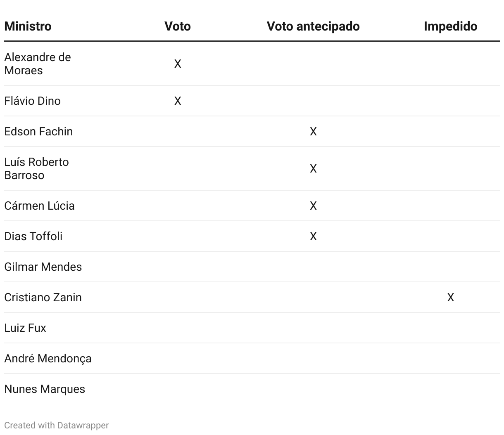This screenshot has height=435, width=504.
Task: Click the Flávio Dino name cell
Action: click(32, 101)
